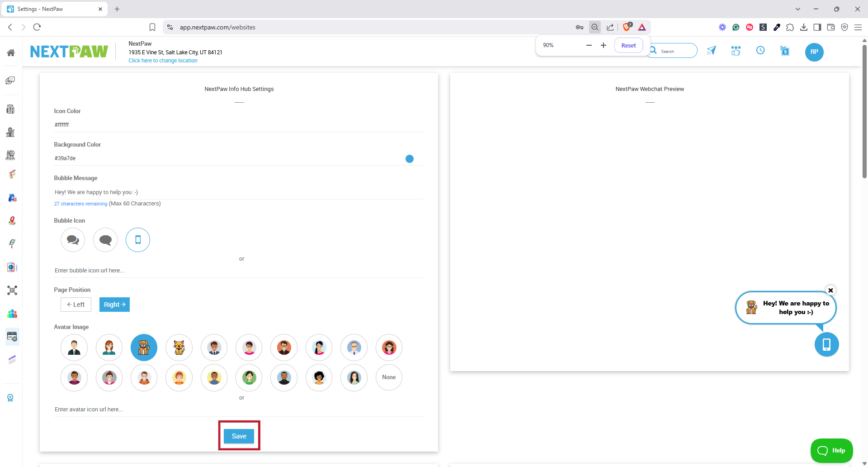Screen dimensions: 868x467
Task: Bookmark this page icon
Action: [152, 27]
